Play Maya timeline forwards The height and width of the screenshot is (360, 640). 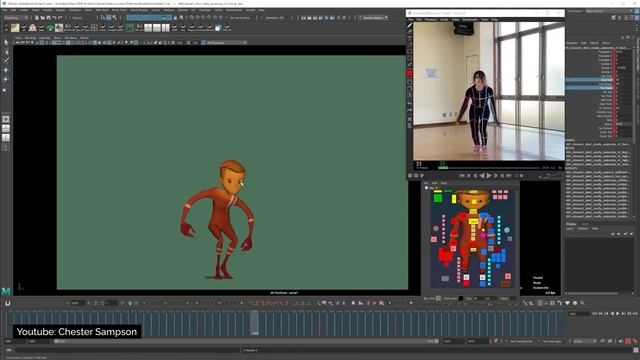[x=618, y=313]
